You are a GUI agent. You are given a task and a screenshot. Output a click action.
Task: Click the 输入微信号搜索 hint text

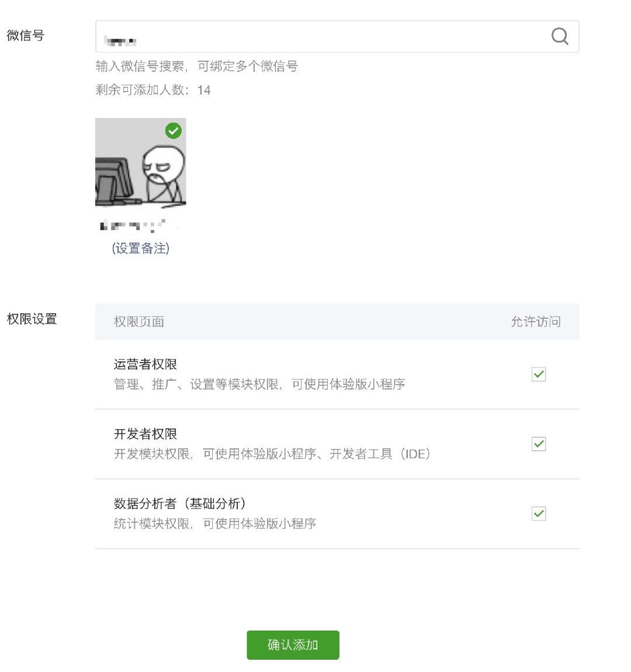(x=197, y=67)
